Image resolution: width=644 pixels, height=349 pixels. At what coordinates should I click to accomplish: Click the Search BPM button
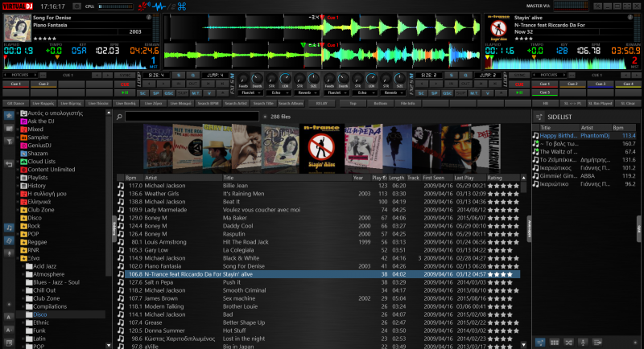coord(208,104)
